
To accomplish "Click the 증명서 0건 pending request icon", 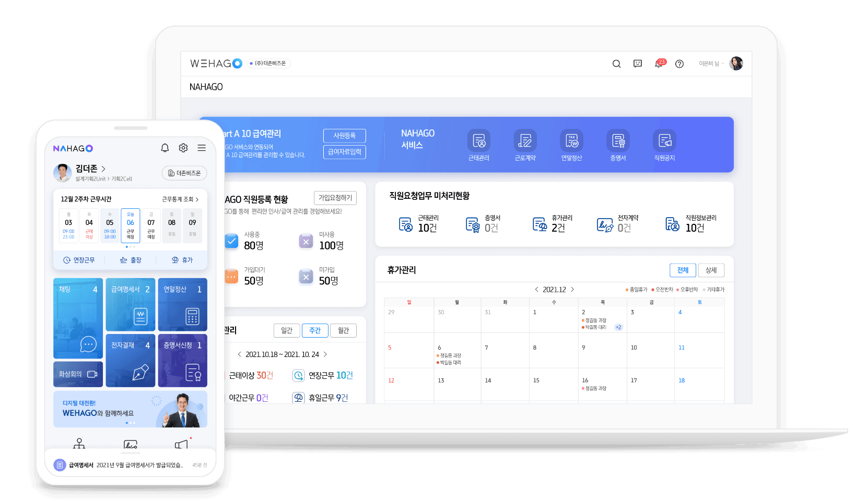I will (473, 224).
